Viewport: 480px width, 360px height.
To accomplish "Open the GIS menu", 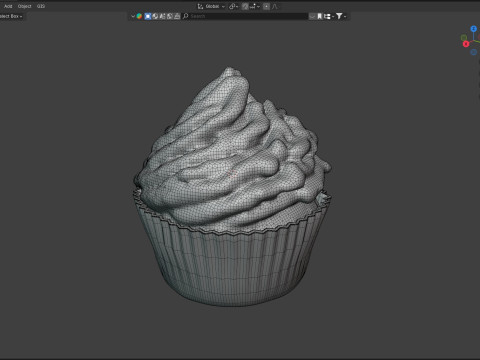I will [41, 6].
